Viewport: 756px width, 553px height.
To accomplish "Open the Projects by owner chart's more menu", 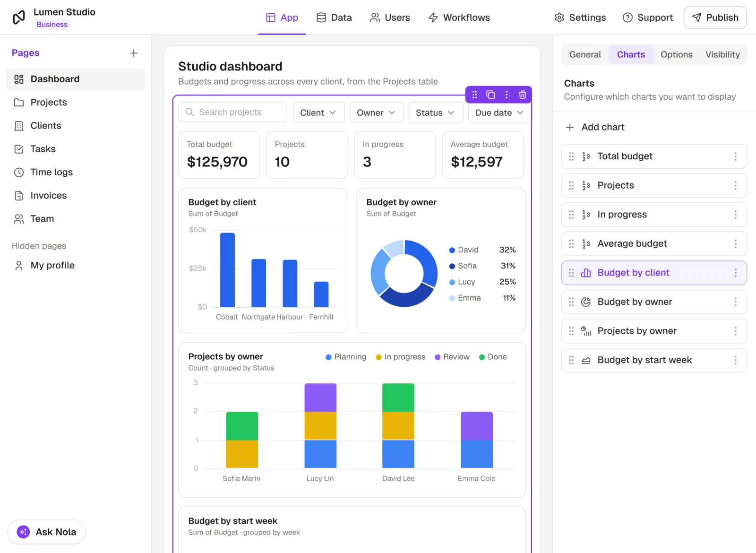I will (x=735, y=331).
